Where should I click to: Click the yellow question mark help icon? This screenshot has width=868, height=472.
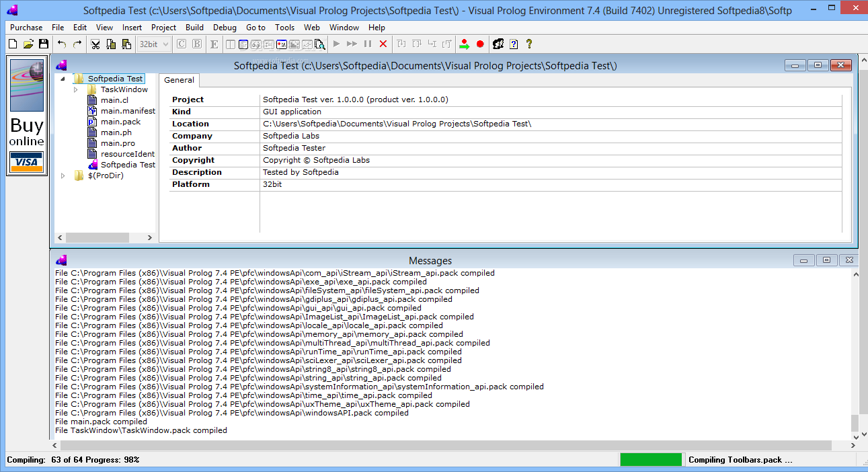click(x=529, y=44)
